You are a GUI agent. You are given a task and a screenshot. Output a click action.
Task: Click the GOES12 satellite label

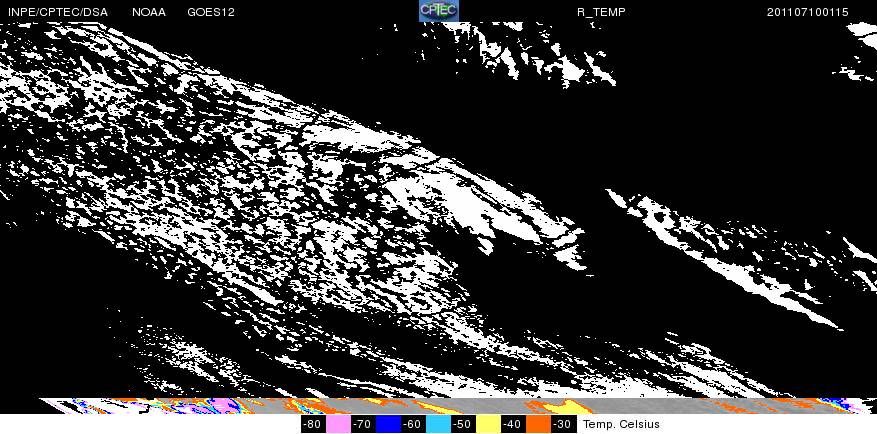point(211,12)
